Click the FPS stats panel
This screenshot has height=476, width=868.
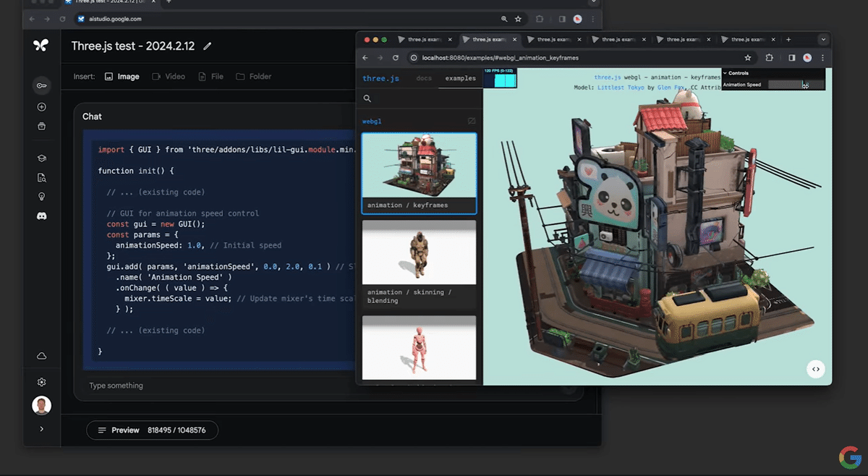pos(500,79)
